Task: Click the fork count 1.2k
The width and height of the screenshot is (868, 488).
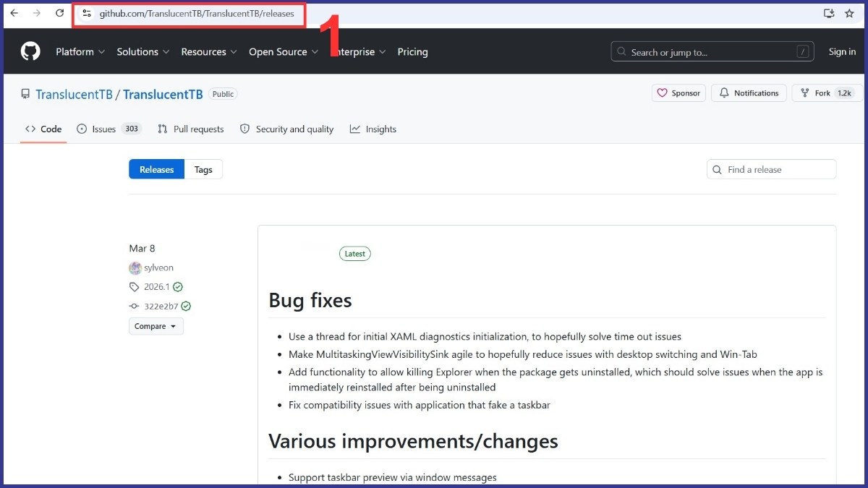Action: click(844, 93)
